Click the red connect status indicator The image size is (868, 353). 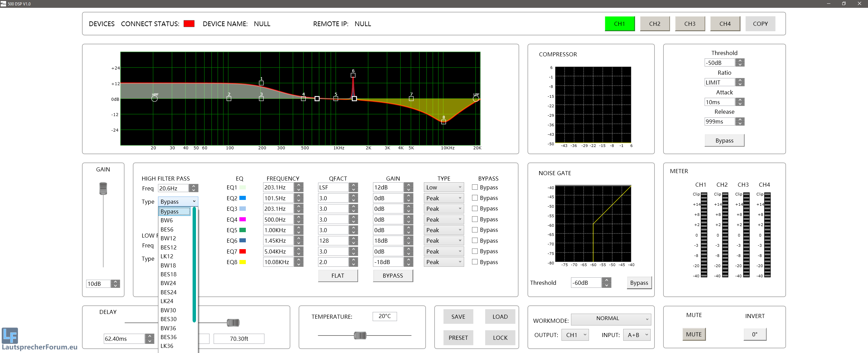pos(189,24)
